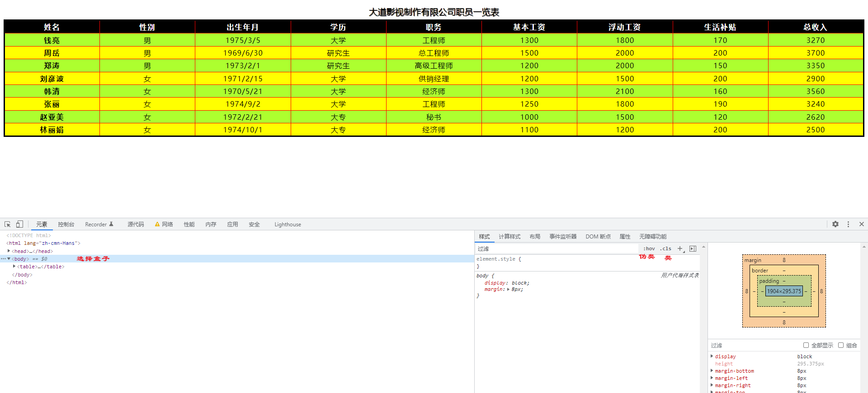Click the three-dot handle before body node
The height and width of the screenshot is (393, 868).
click(x=3, y=259)
